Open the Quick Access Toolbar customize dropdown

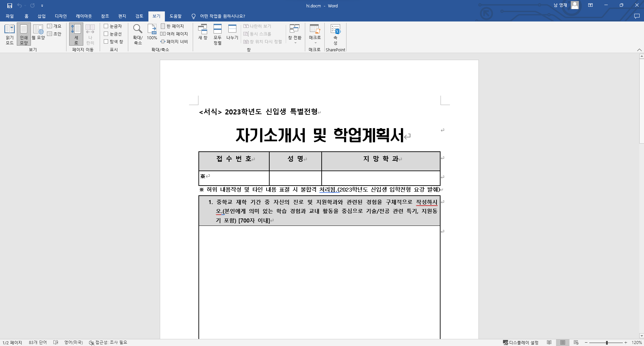click(x=42, y=6)
